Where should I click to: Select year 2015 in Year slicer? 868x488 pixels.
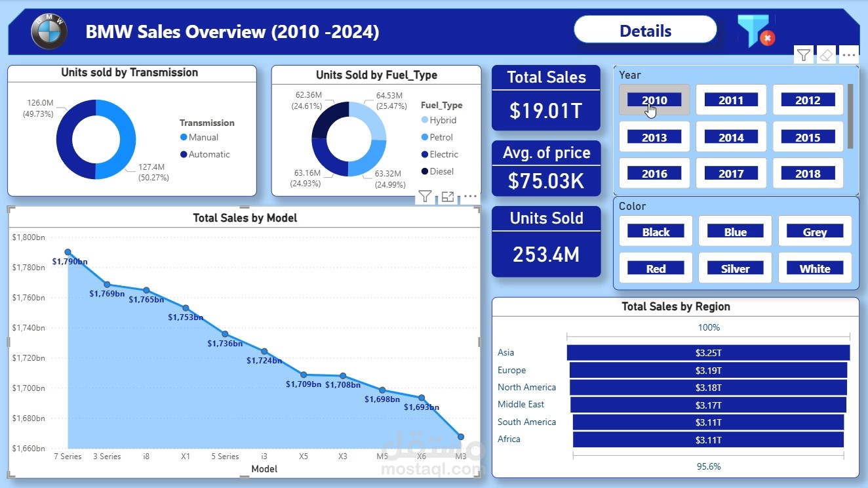pos(808,137)
